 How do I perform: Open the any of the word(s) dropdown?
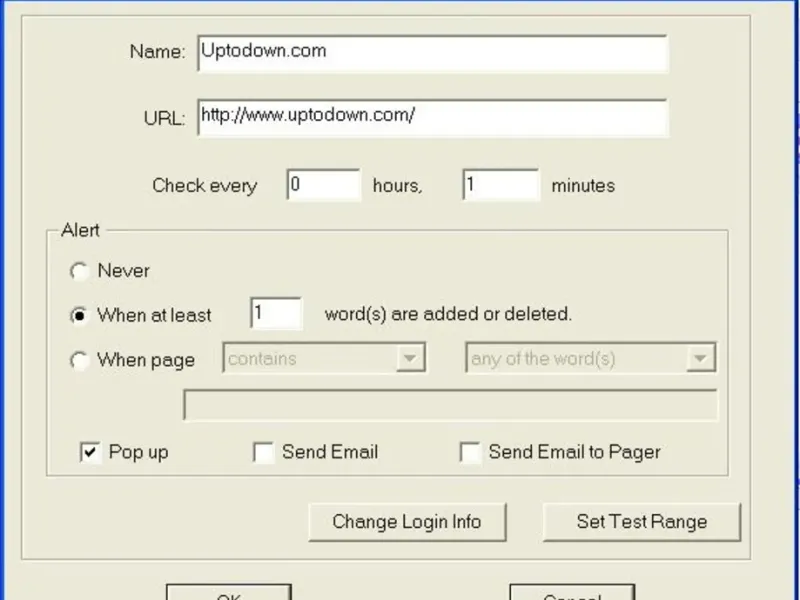pos(591,358)
